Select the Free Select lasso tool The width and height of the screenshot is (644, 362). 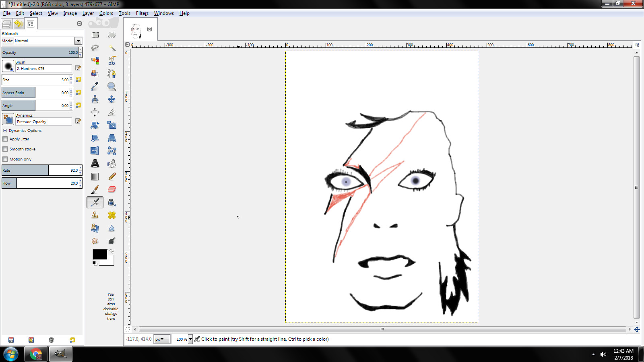pyautogui.click(x=95, y=48)
